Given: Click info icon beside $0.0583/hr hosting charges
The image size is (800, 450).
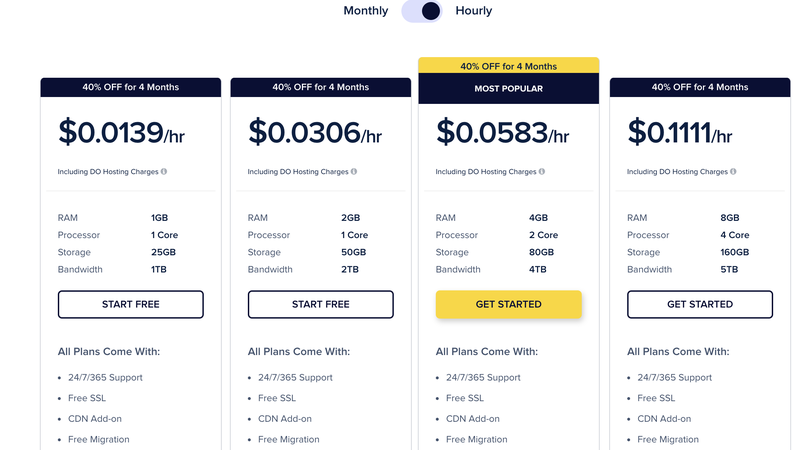Looking at the screenshot, I should (542, 171).
